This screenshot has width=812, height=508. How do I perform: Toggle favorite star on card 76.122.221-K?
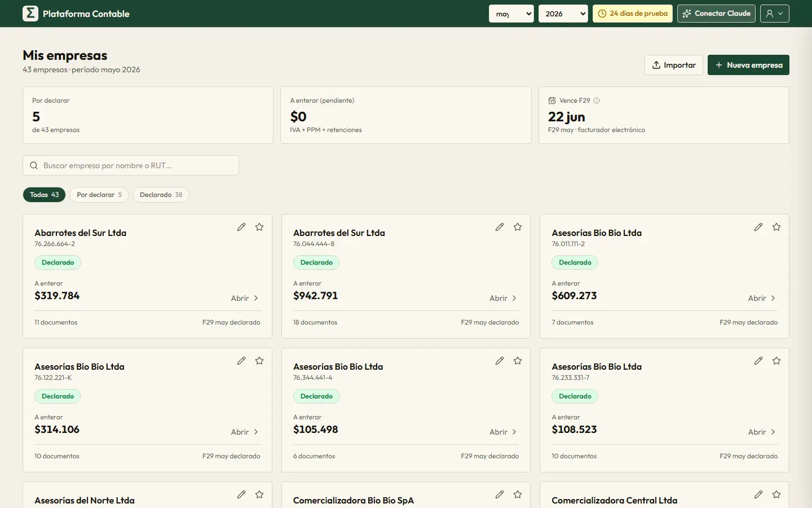pyautogui.click(x=259, y=361)
